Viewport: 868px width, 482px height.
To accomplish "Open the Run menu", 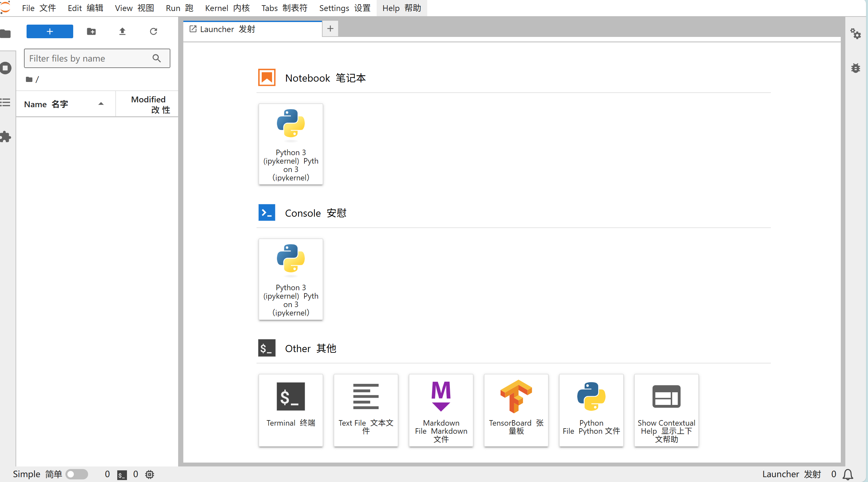I will (179, 8).
